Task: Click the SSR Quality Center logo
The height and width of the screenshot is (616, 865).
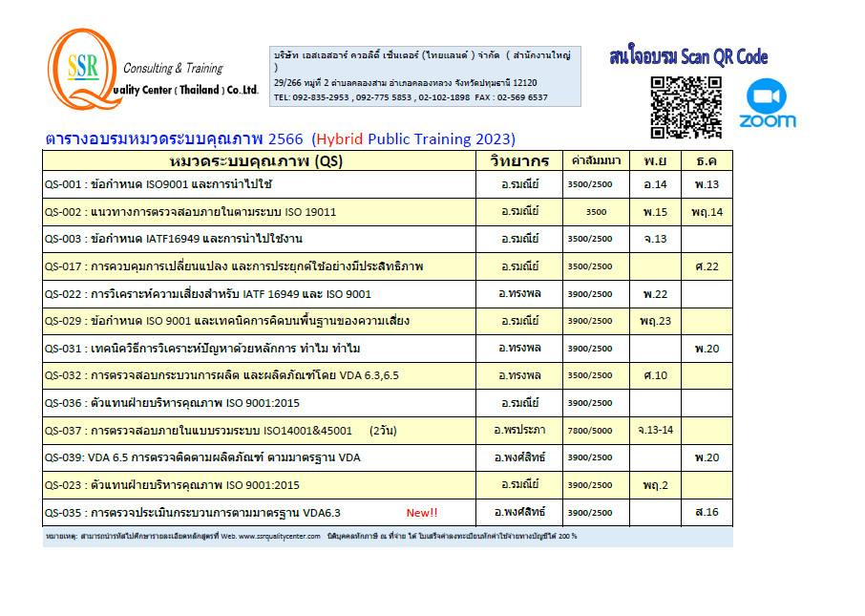Action: [153, 70]
